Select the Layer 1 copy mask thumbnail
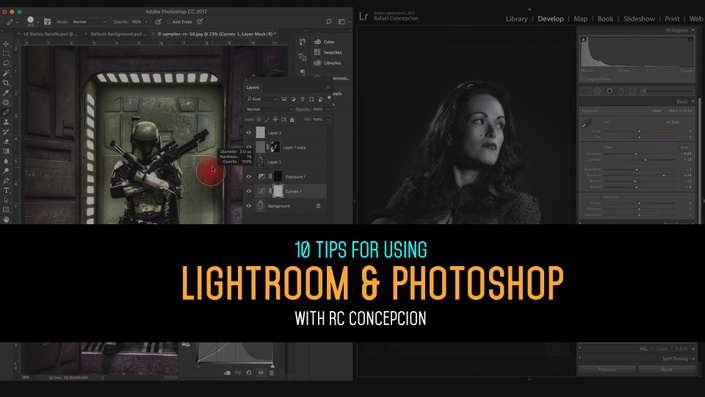Screen dimensions: 705x397 pos(275,147)
